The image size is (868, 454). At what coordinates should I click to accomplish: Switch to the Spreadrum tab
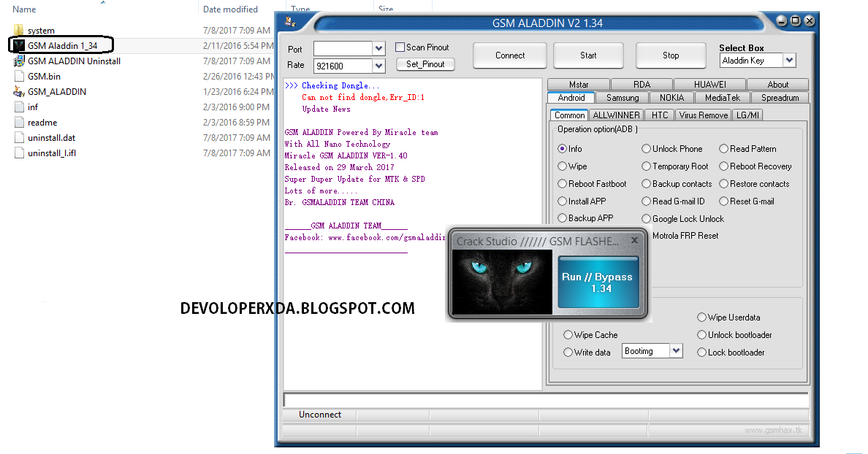coord(780,98)
